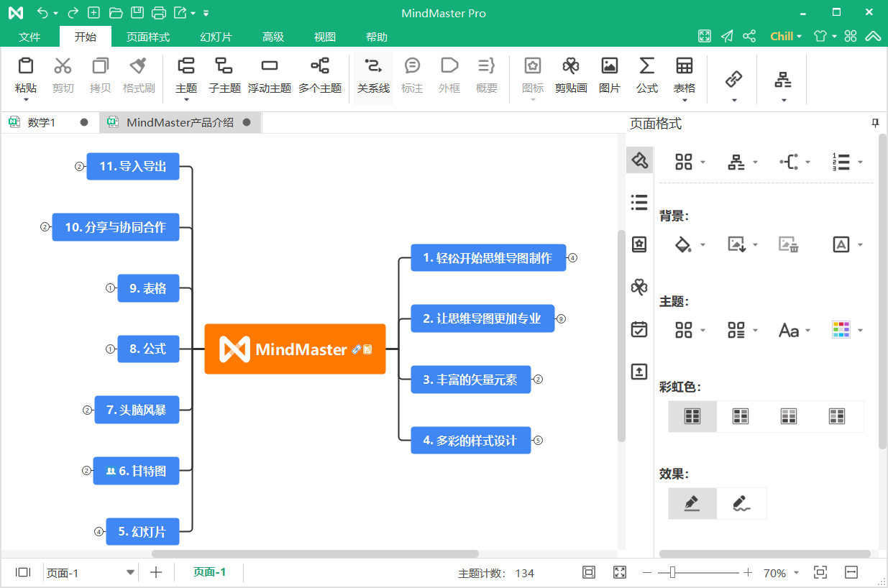Select the second rainbow color option

coord(741,416)
